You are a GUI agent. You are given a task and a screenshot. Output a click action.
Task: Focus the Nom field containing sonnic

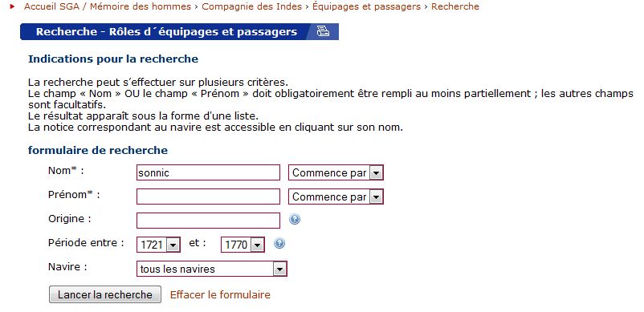(208, 172)
